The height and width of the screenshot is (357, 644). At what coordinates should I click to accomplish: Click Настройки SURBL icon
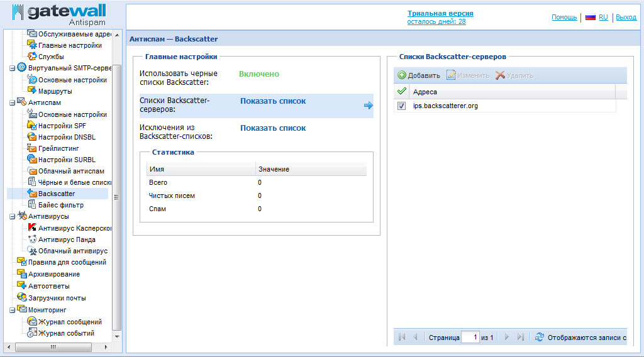(32, 159)
